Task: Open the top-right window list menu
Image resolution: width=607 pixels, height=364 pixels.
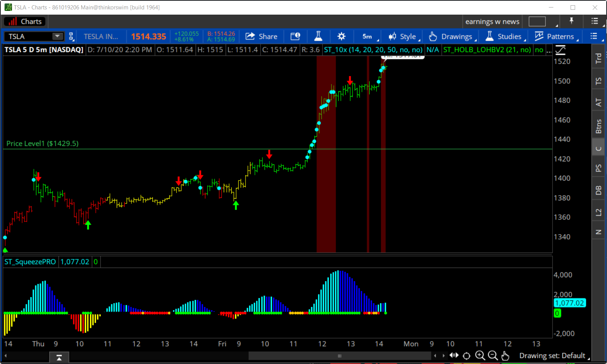Action: point(595,21)
